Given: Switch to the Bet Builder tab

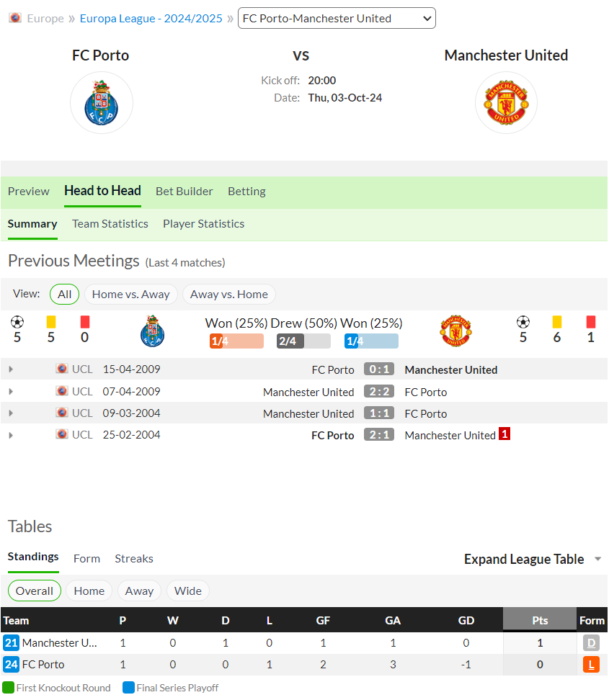Looking at the screenshot, I should point(184,192).
